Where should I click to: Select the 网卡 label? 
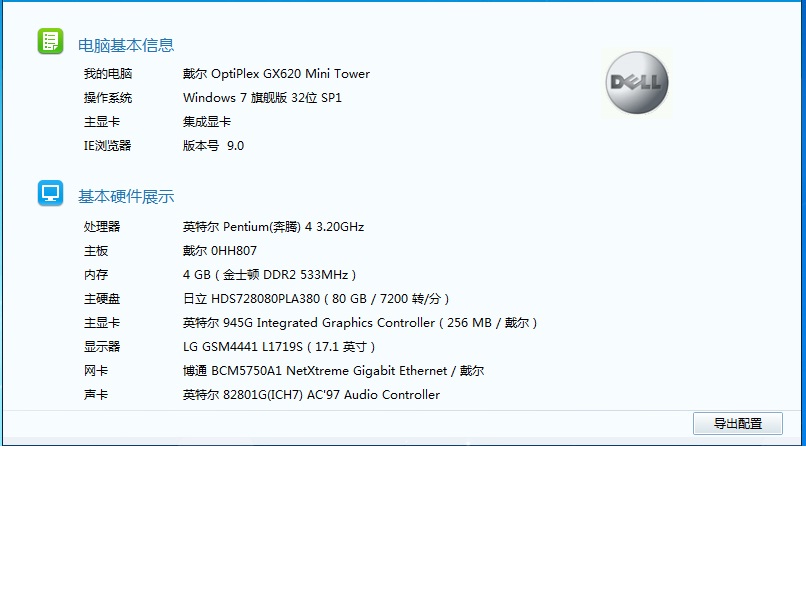pyautogui.click(x=96, y=371)
